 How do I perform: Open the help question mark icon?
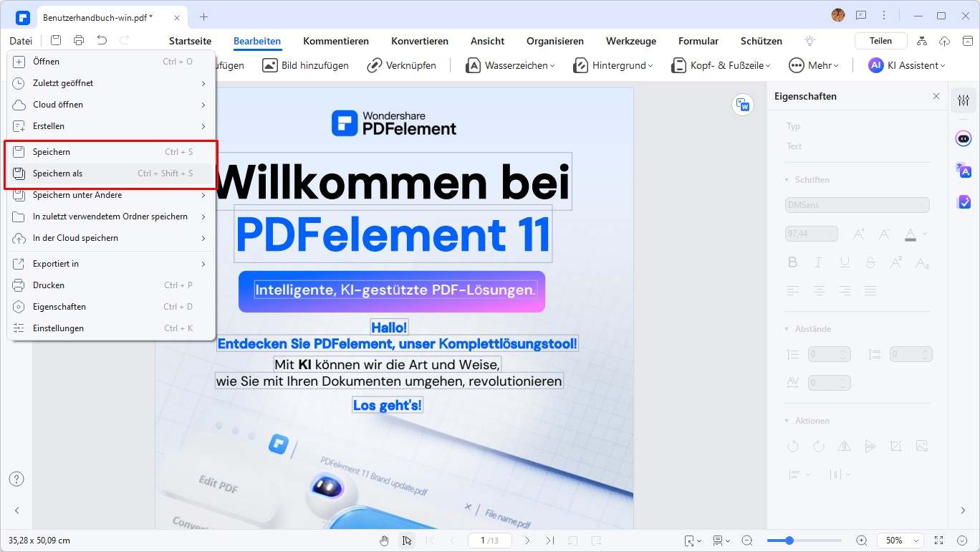16,479
